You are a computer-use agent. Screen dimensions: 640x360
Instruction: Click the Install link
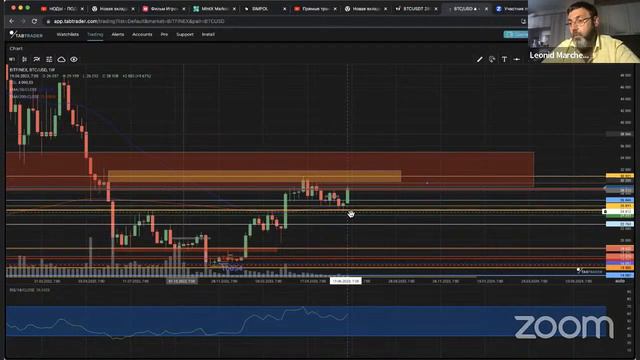pos(208,34)
